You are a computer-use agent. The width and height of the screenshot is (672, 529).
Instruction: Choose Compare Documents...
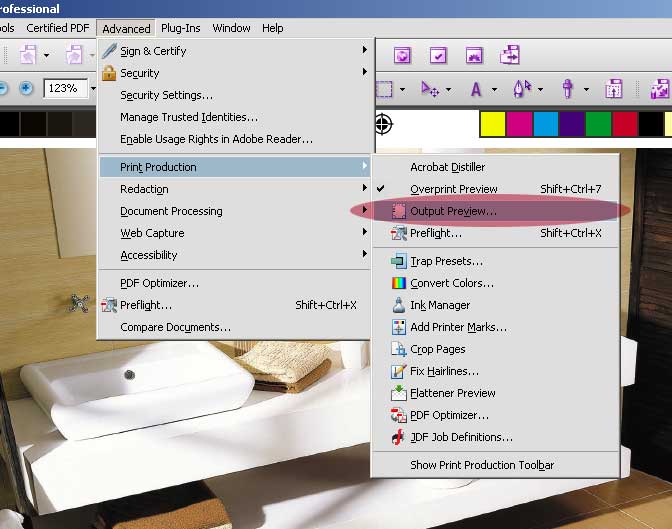(x=235, y=327)
